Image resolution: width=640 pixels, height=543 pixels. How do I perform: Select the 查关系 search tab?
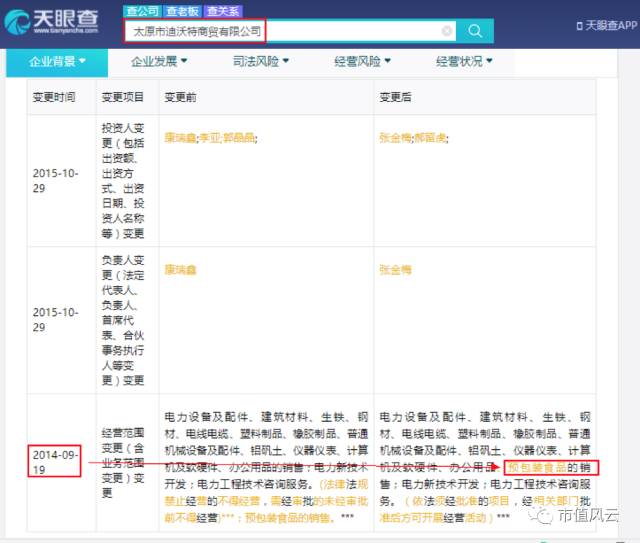(223, 11)
